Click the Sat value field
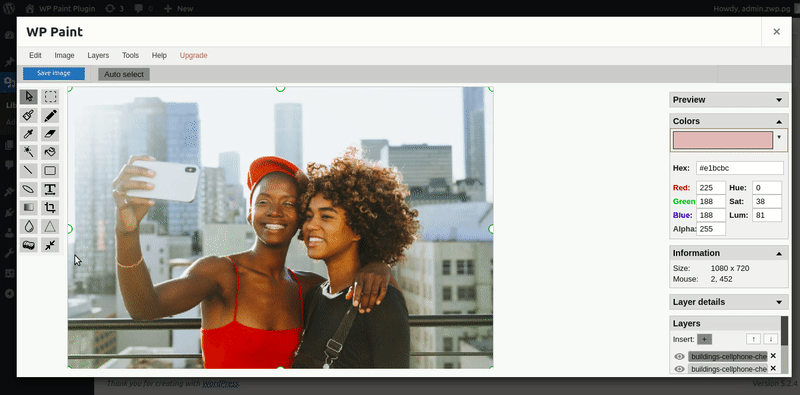This screenshot has height=395, width=800. [x=767, y=202]
